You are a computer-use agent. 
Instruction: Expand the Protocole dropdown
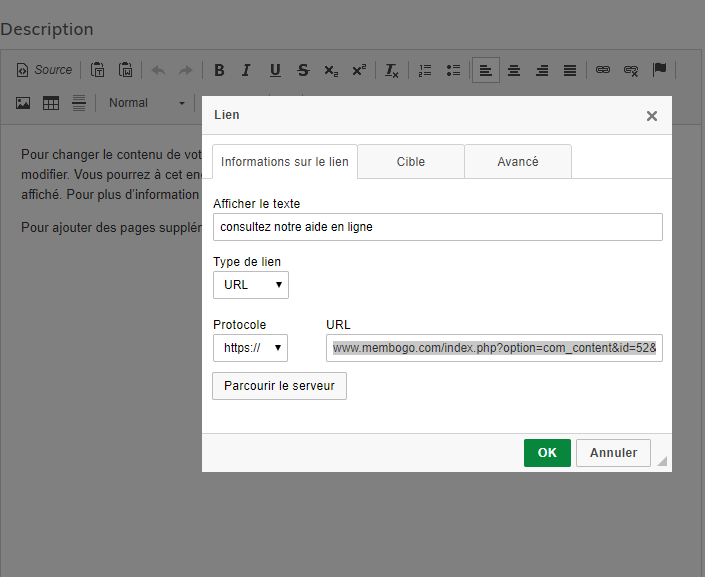pyautogui.click(x=251, y=348)
